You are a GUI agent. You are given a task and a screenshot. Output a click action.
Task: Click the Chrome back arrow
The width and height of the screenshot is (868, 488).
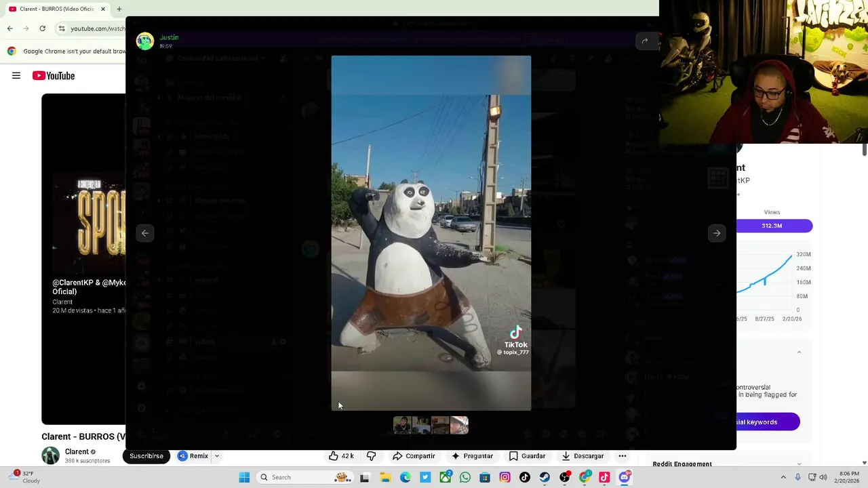pyautogui.click(x=9, y=28)
